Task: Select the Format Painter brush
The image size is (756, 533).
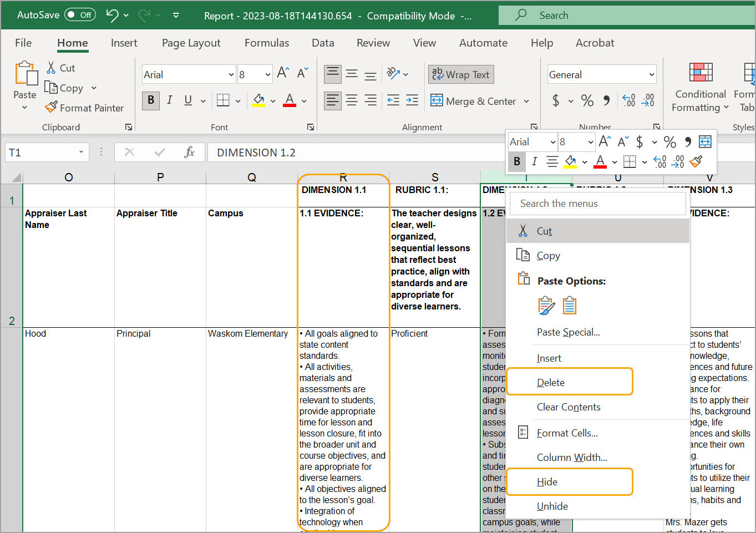Action: pyautogui.click(x=51, y=107)
